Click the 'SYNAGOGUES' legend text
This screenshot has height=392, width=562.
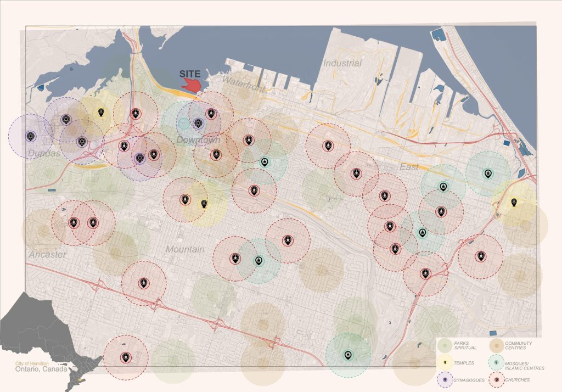click(x=469, y=380)
